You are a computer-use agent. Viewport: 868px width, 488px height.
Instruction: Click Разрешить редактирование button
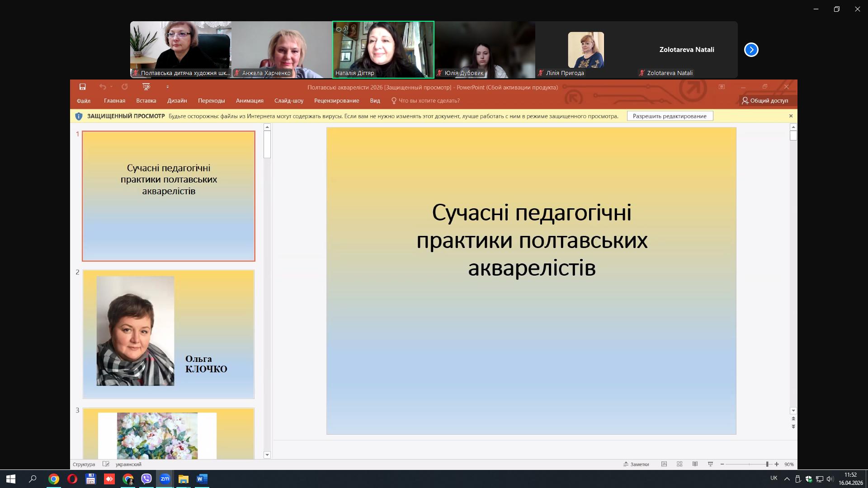[670, 116]
